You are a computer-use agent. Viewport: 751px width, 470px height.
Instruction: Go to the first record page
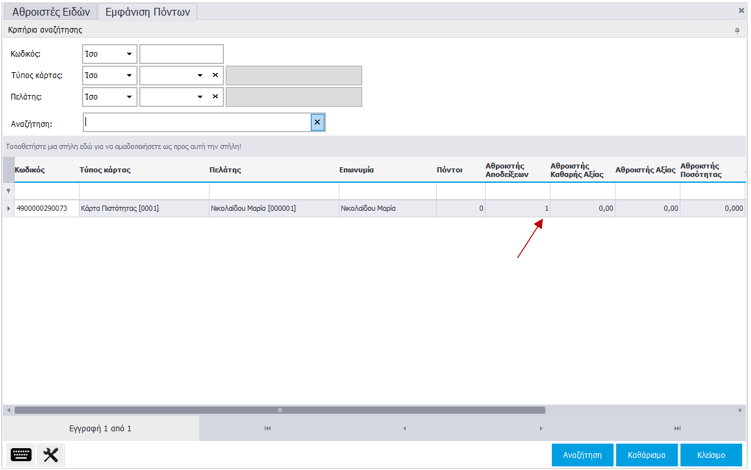267,429
